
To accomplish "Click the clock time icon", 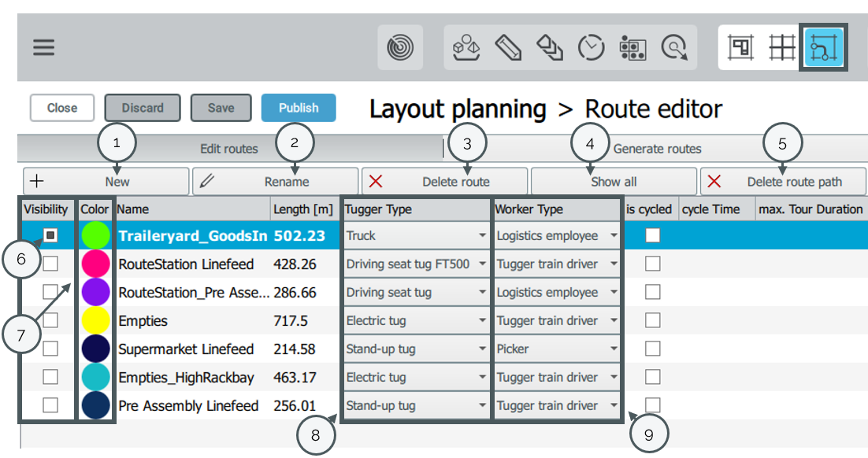I will [x=592, y=47].
